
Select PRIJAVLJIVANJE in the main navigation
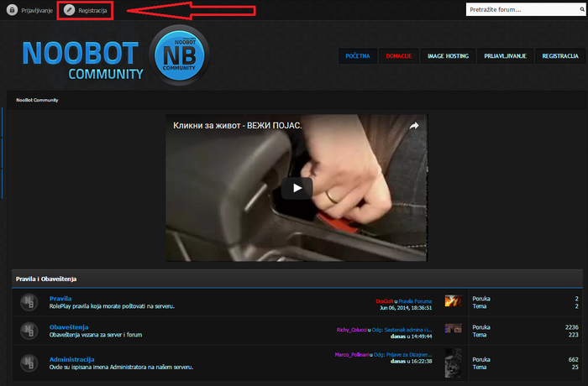pos(505,55)
